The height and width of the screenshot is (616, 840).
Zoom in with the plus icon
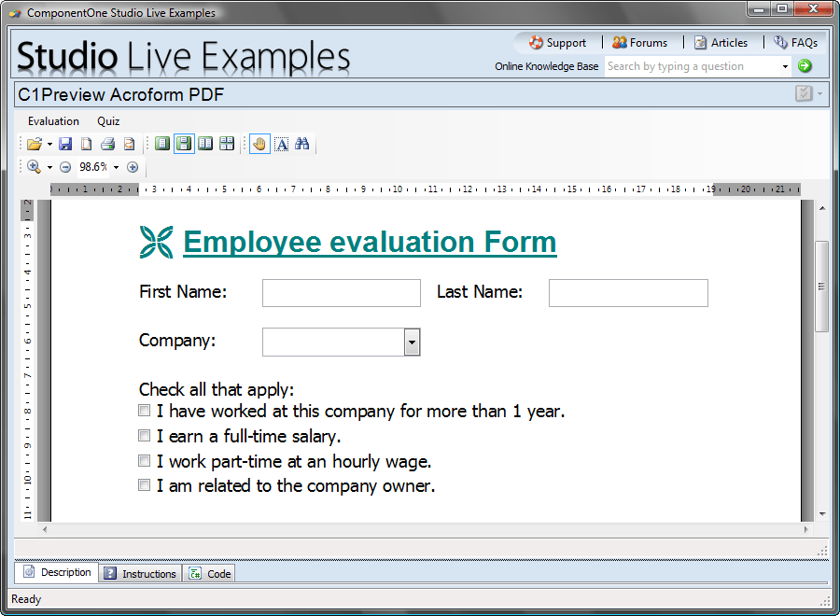coord(132,167)
